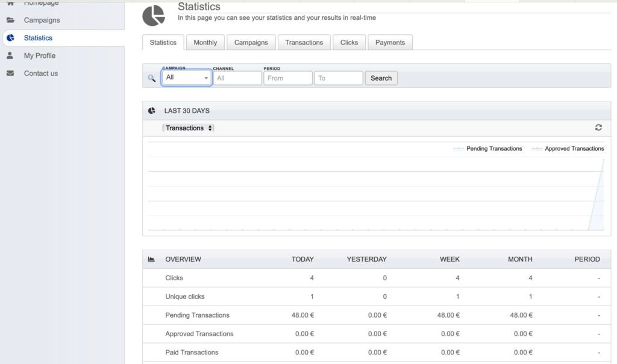Click the Last 30 Days pie icon

(152, 111)
